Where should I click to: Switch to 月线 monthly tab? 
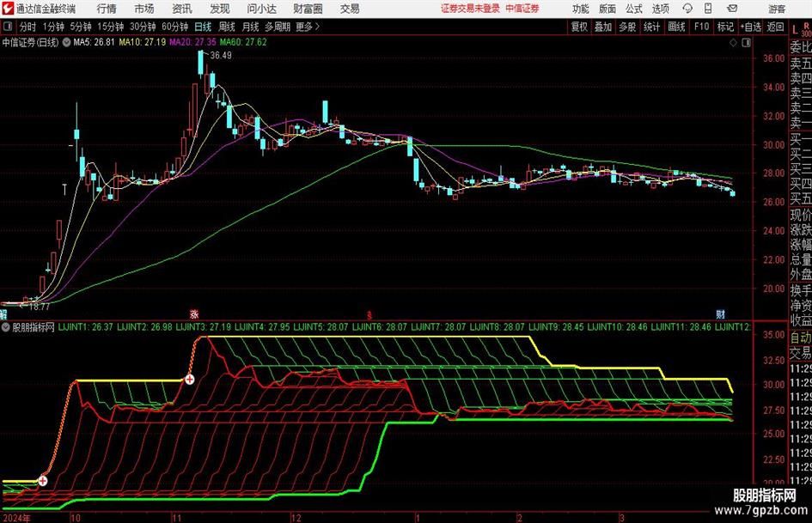[x=250, y=27]
